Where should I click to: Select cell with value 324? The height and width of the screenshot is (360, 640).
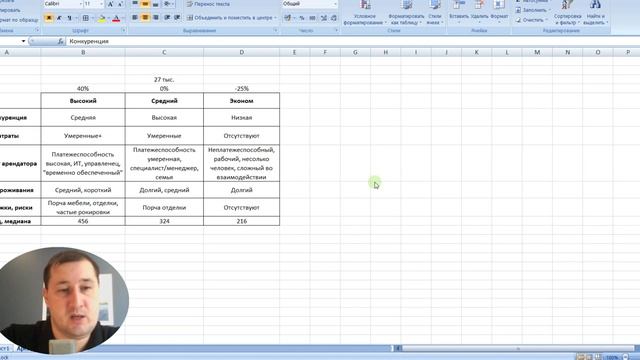[164, 221]
